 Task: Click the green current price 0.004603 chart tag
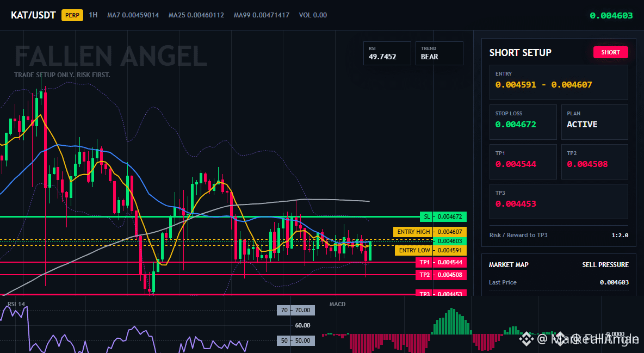tap(450, 241)
